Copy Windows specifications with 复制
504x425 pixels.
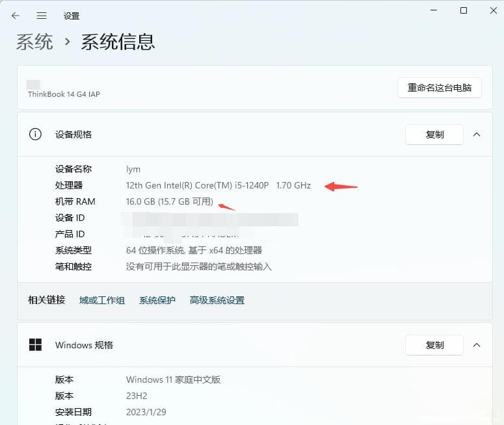pos(434,345)
